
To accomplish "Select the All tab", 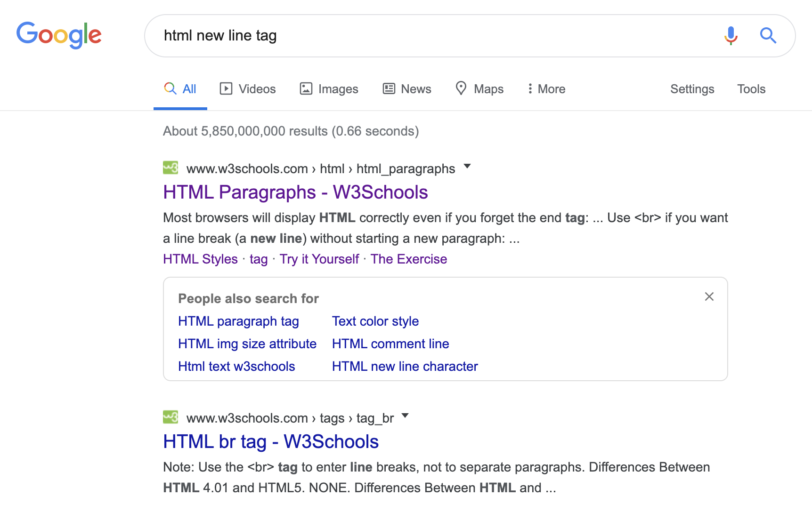I will [180, 89].
